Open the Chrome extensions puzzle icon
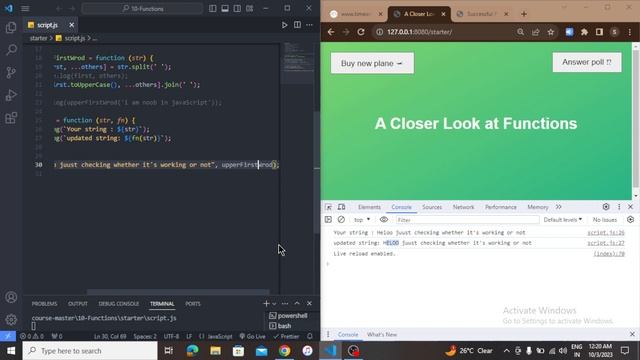Viewport: 640px width, 360px height. (x=584, y=32)
